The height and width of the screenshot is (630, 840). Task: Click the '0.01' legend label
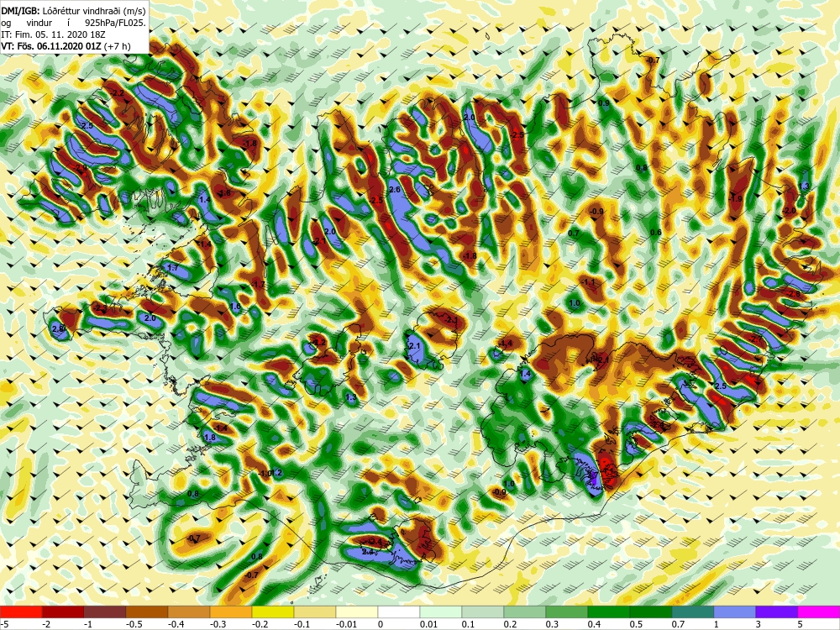tap(429, 624)
